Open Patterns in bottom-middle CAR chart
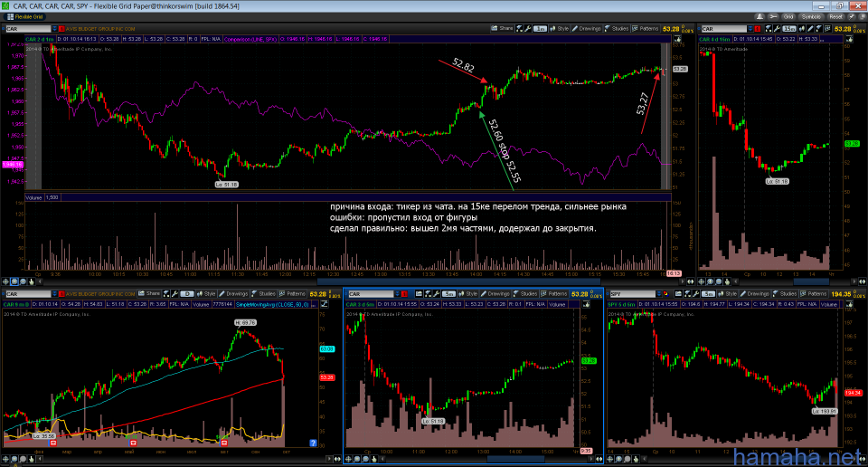This screenshot has width=868, height=467. click(554, 293)
